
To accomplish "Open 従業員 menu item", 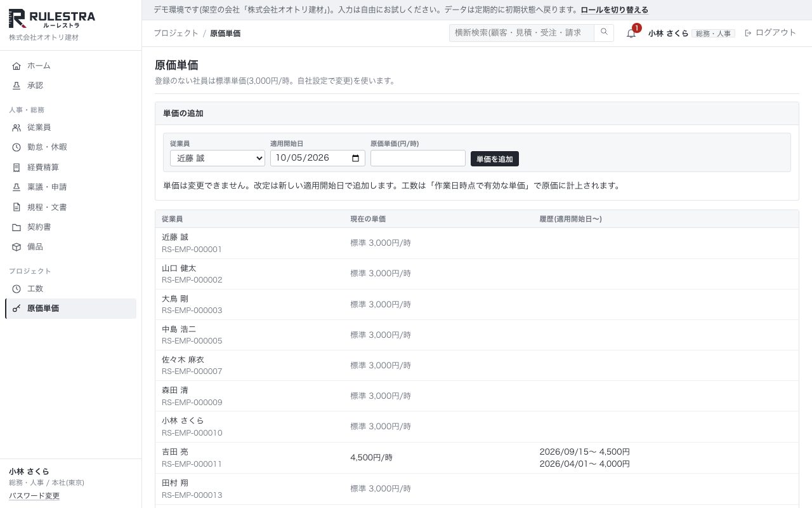I will point(70,128).
